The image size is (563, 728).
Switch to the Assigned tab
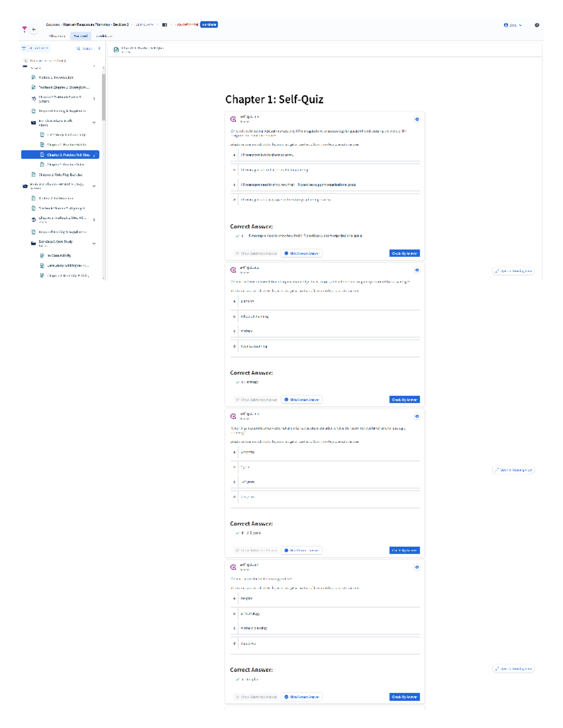[81, 36]
